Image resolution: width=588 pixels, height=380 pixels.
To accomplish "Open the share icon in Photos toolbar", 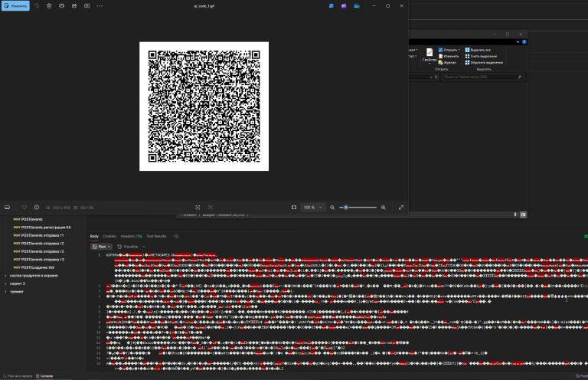I will pos(74,6).
